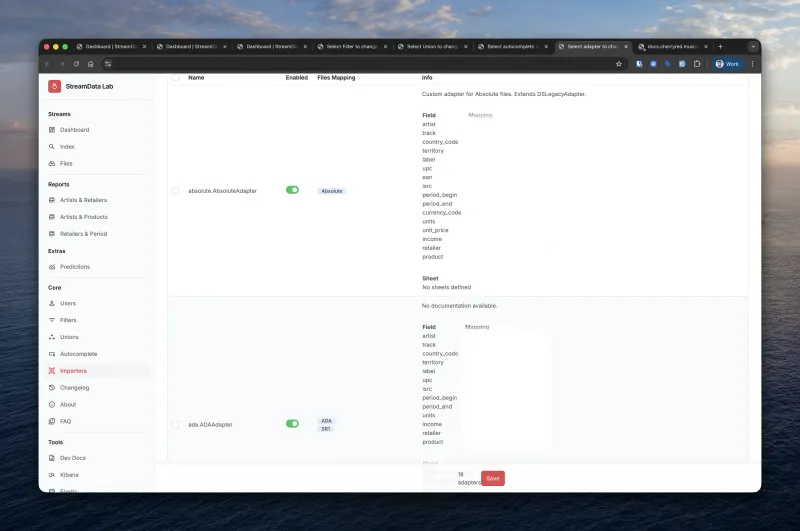
Task: Go back in browser history
Action: 47,64
